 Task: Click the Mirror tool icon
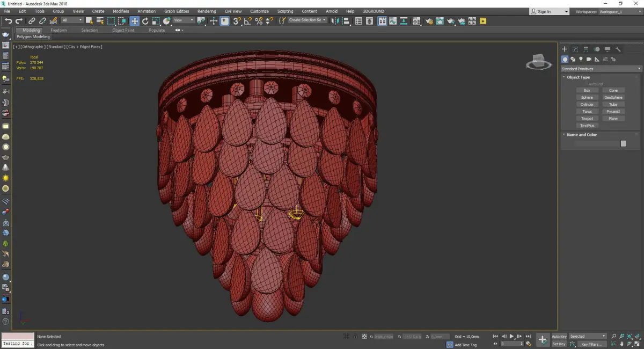click(x=334, y=21)
